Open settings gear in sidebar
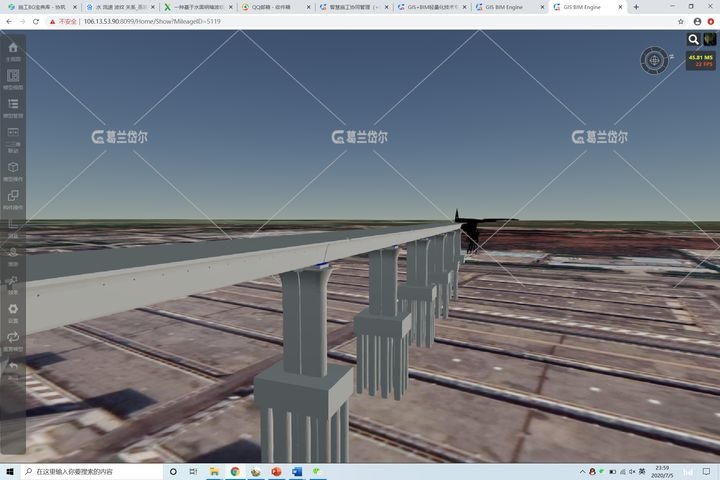720x480 pixels. pyautogui.click(x=13, y=309)
